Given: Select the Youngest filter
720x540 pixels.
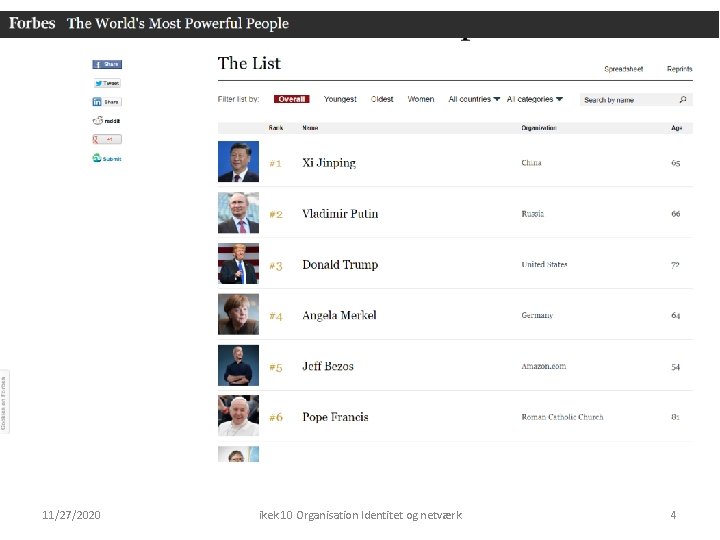Looking at the screenshot, I should coord(340,99).
